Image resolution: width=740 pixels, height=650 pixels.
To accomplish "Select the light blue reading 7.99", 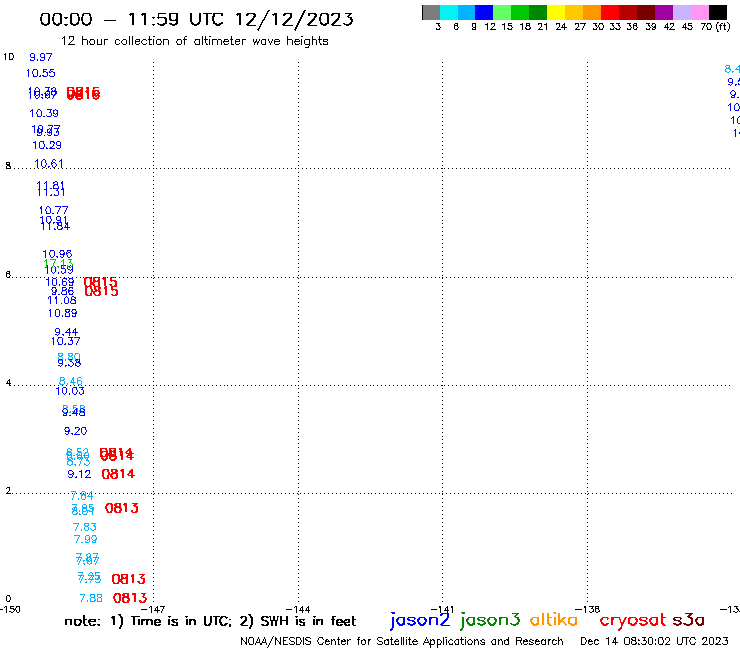I will [x=85, y=539].
